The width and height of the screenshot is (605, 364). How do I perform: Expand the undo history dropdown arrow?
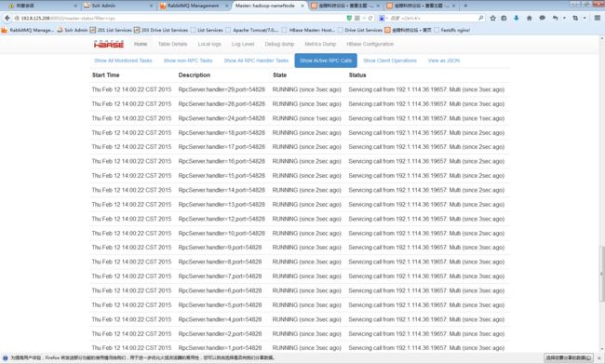(564, 18)
